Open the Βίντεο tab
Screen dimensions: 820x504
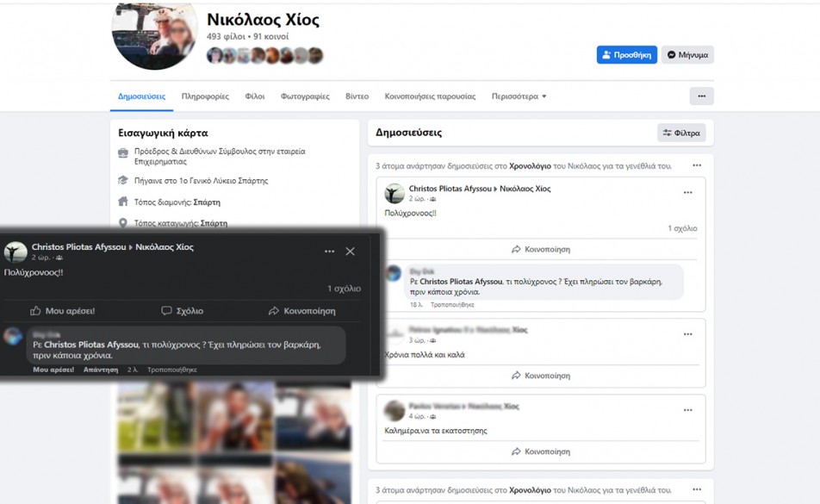(357, 96)
